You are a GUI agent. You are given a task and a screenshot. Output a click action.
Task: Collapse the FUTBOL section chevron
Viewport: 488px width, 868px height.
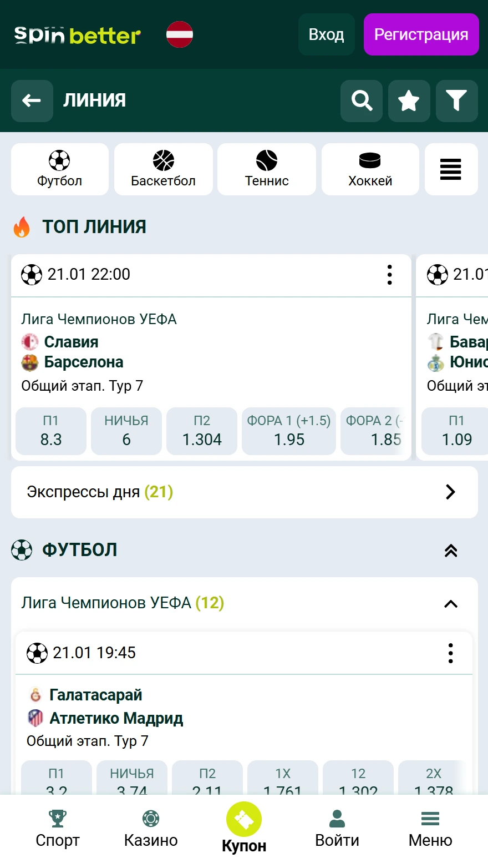pos(451,550)
